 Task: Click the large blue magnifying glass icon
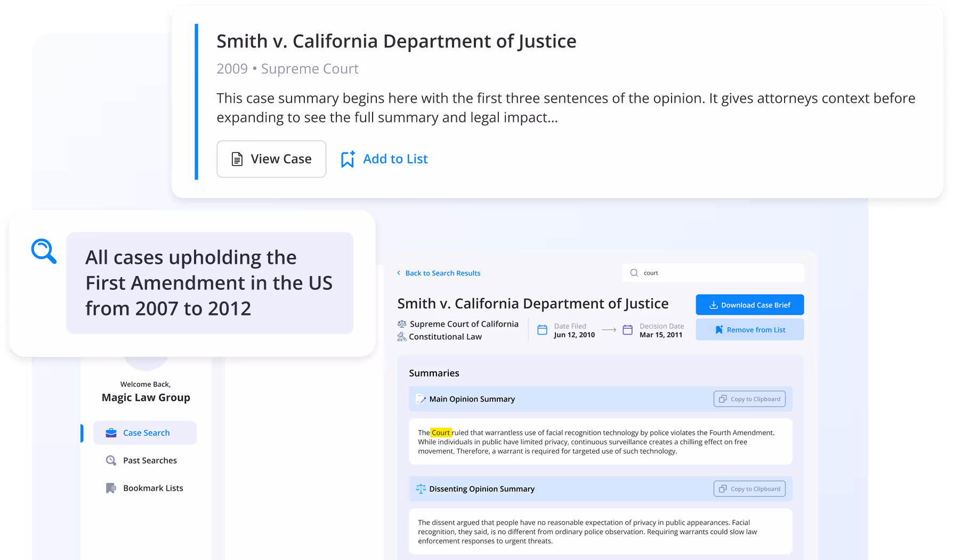coord(43,251)
